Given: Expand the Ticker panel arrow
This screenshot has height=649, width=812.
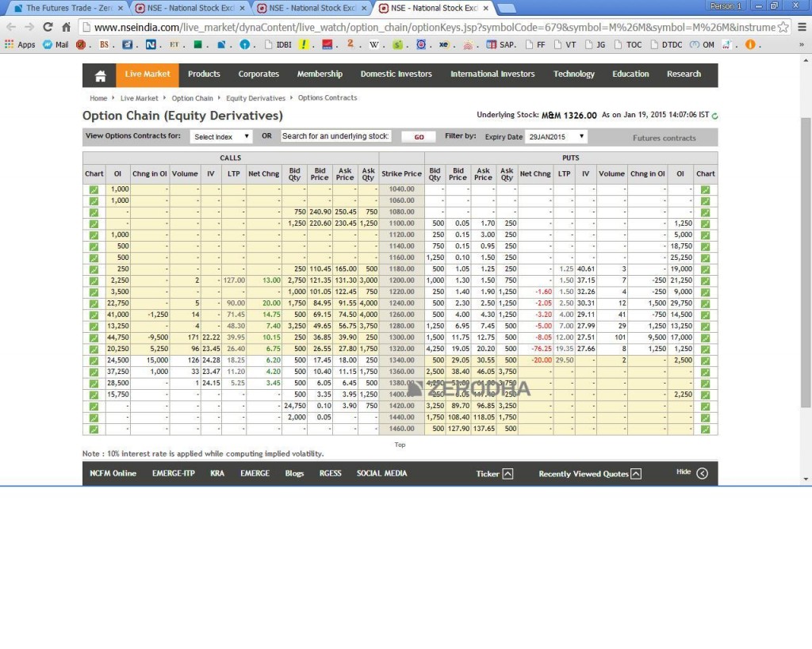Looking at the screenshot, I should coord(507,473).
